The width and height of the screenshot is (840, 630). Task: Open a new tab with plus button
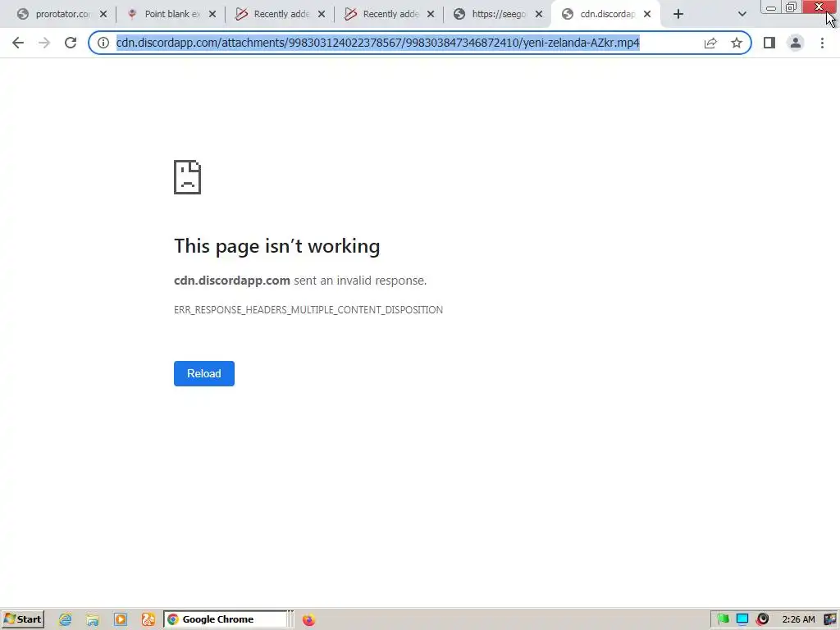click(x=678, y=15)
